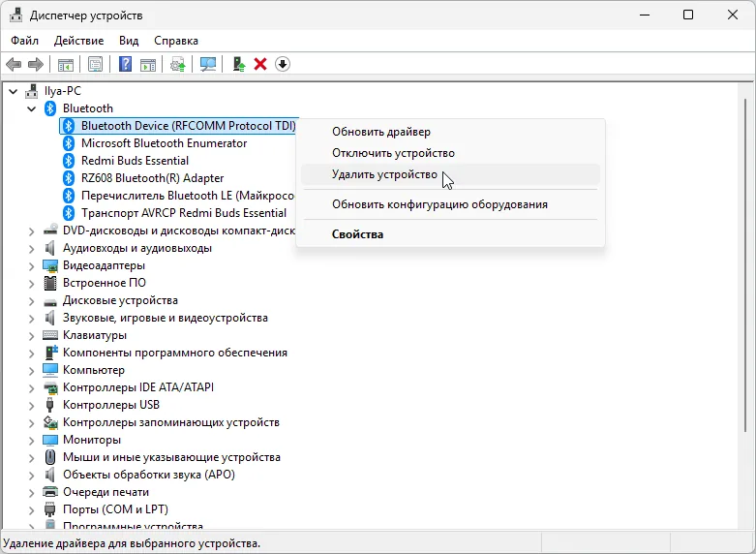The height and width of the screenshot is (554, 756).
Task: Select Компоненты программного обеспечения row
Action: 175,353
